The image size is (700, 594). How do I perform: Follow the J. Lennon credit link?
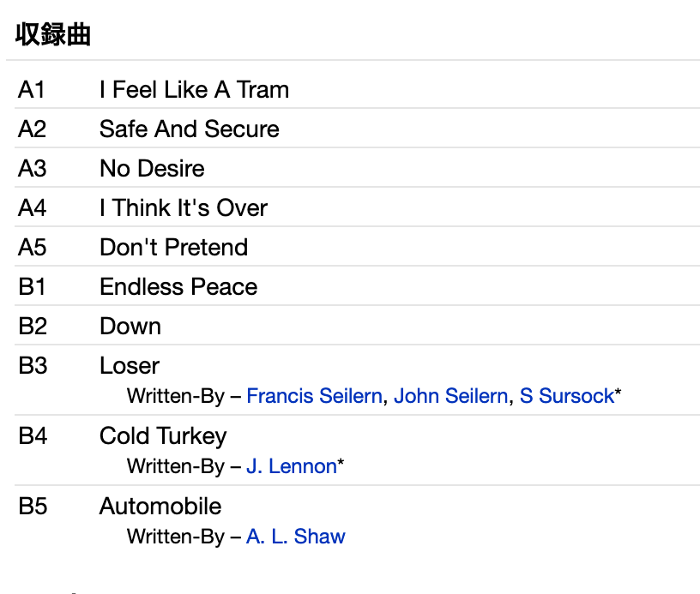click(291, 466)
